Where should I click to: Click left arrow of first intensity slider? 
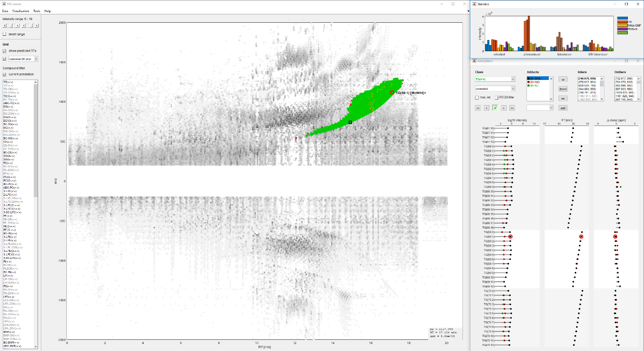[5, 26]
